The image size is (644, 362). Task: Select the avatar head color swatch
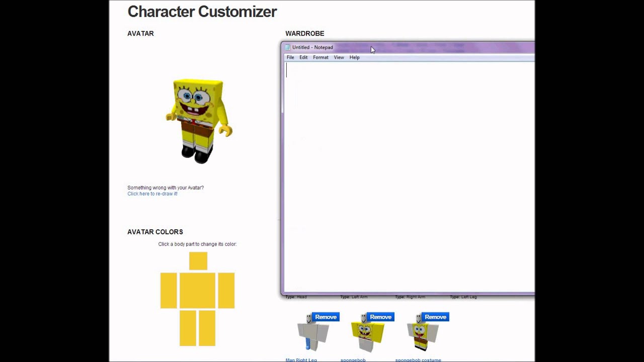(198, 261)
